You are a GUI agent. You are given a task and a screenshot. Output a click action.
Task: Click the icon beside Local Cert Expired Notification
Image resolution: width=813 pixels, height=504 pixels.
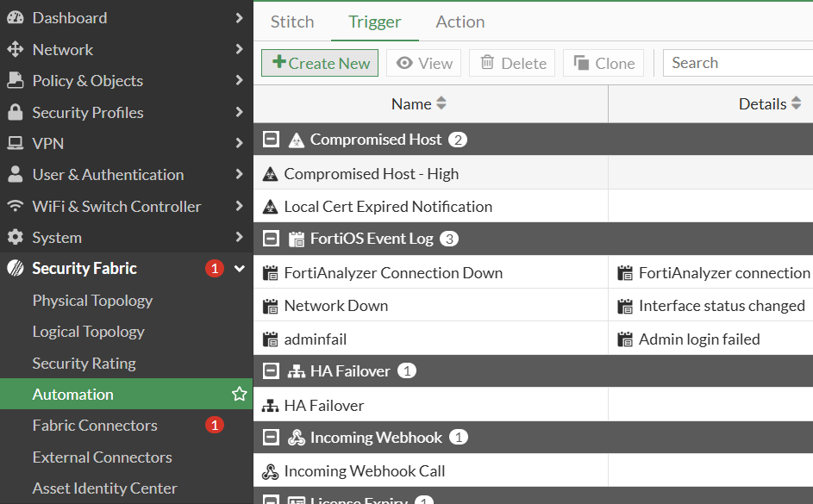(x=270, y=207)
